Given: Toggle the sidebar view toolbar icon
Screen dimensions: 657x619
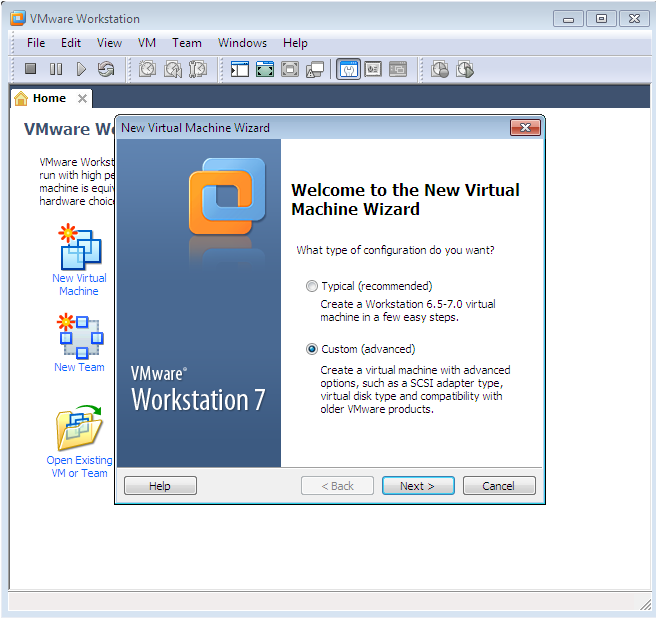Looking at the screenshot, I should point(240,69).
